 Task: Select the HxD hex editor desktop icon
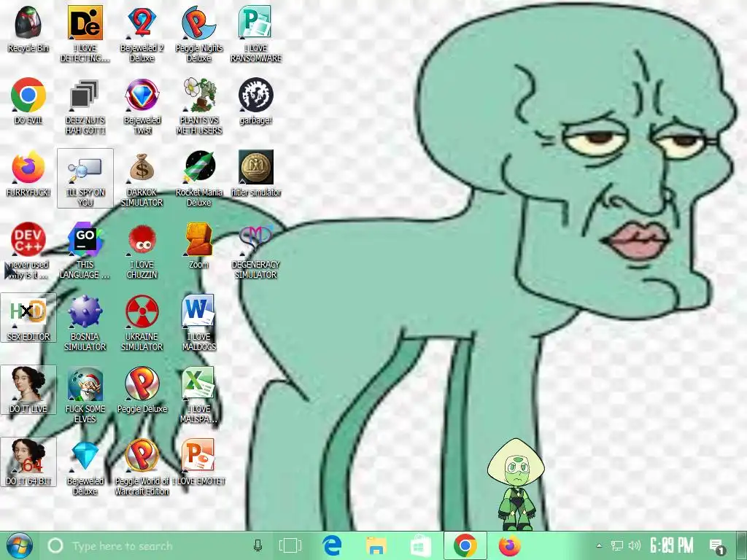tap(28, 312)
